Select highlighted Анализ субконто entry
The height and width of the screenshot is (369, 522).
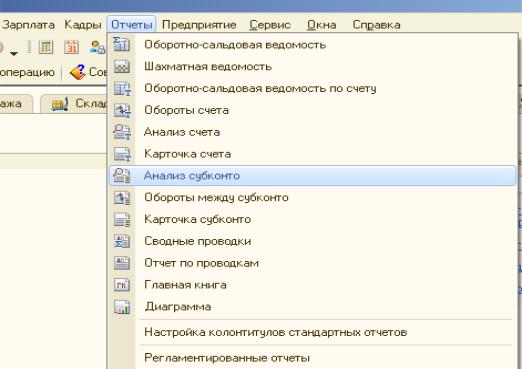[x=313, y=176]
